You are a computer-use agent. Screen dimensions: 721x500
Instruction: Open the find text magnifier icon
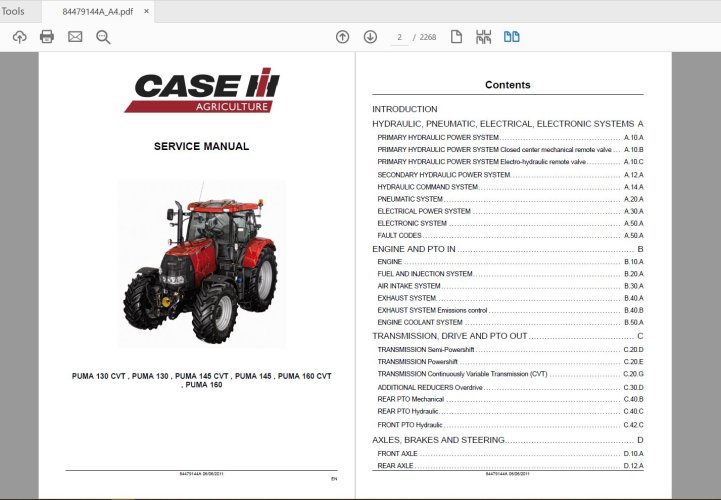coord(103,37)
